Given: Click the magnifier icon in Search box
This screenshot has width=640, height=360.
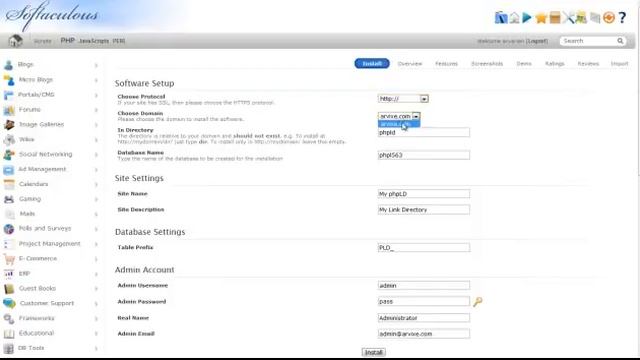Looking at the screenshot, I should coord(620,41).
